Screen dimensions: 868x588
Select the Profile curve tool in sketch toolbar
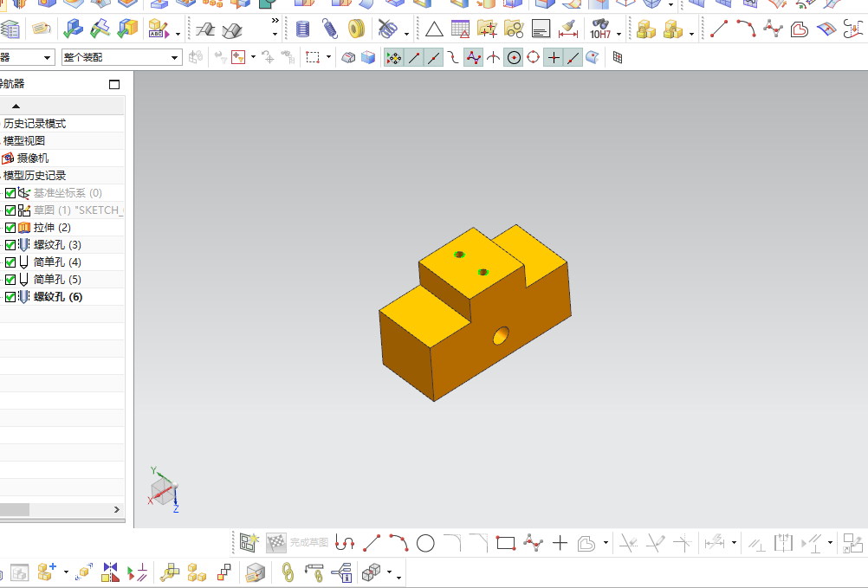click(344, 543)
